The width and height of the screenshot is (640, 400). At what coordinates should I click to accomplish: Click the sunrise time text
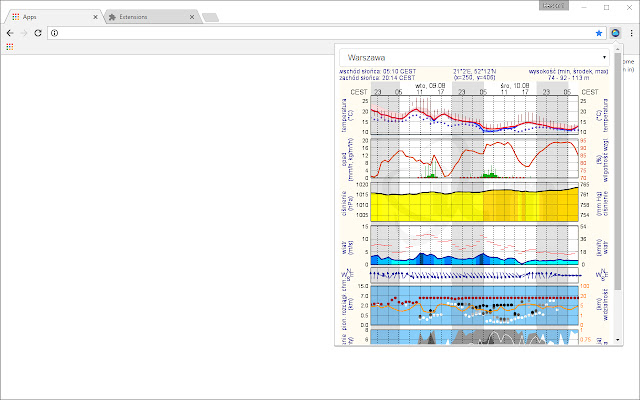coord(378,71)
